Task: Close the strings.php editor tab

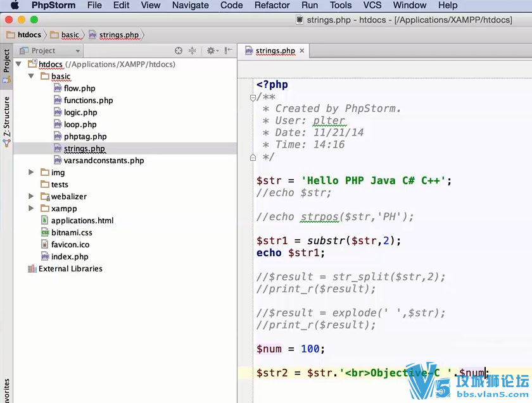Action: 302,51
